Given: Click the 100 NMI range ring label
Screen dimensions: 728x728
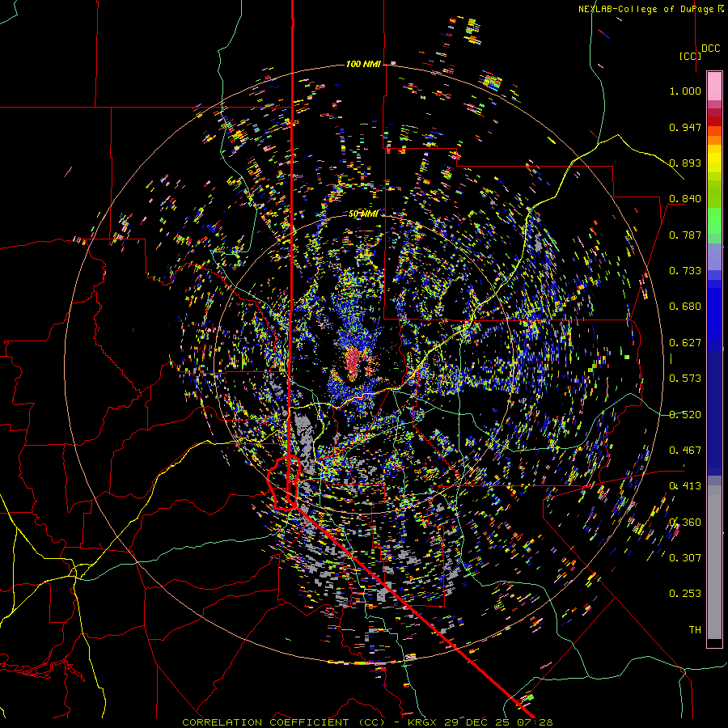Looking at the screenshot, I should pyautogui.click(x=363, y=64).
